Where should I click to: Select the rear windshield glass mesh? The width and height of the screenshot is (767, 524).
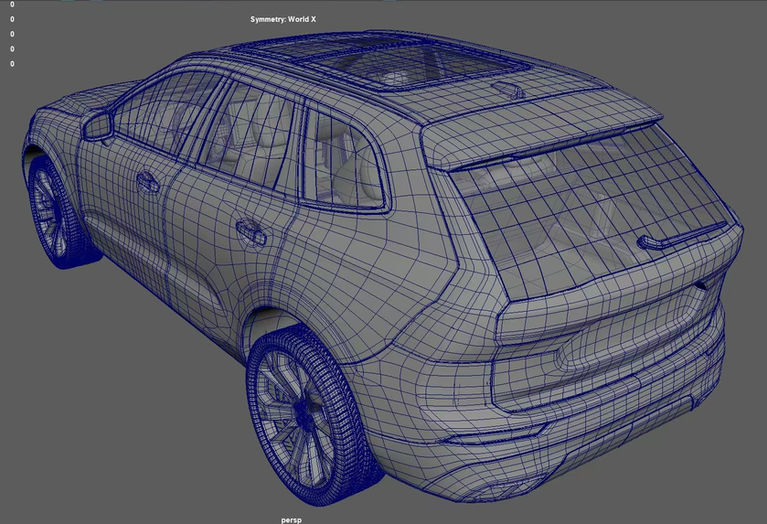592,210
